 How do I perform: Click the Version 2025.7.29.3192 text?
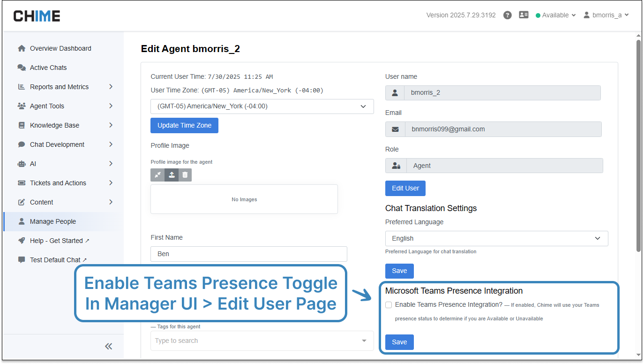tap(461, 15)
